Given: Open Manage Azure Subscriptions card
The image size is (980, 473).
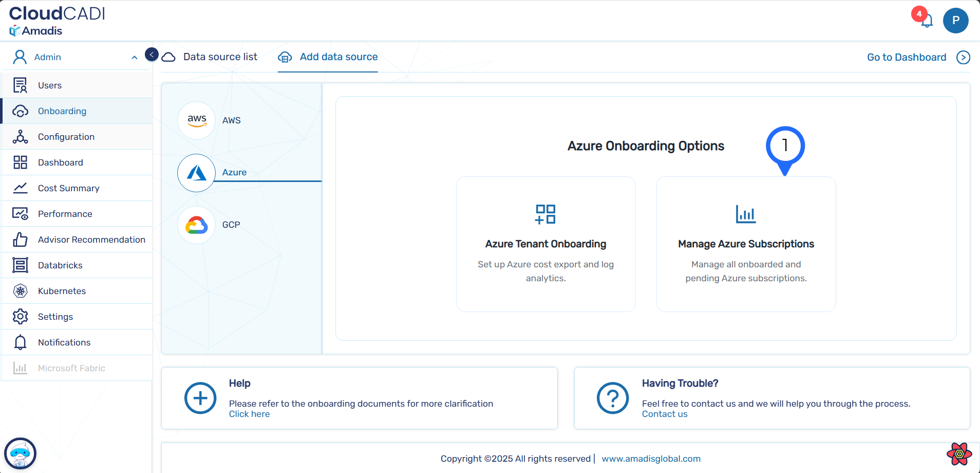Looking at the screenshot, I should [x=746, y=244].
